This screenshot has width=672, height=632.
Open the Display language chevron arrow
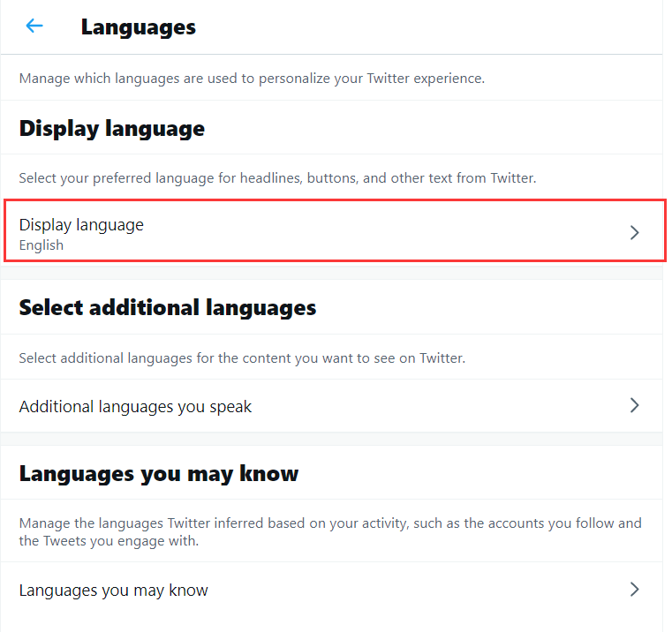(x=635, y=233)
